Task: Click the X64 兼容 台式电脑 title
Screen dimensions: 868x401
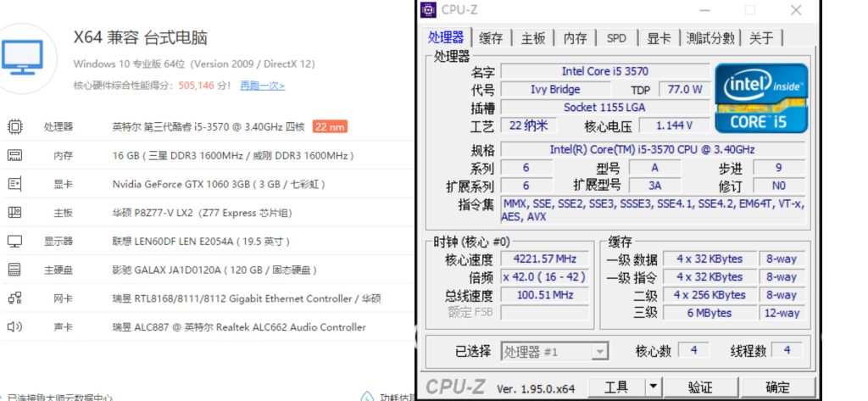Action: (141, 38)
